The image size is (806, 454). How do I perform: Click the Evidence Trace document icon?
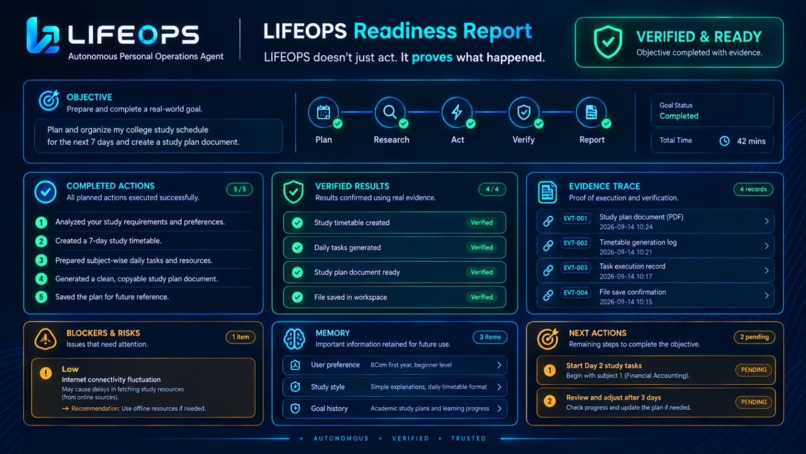[x=547, y=192]
